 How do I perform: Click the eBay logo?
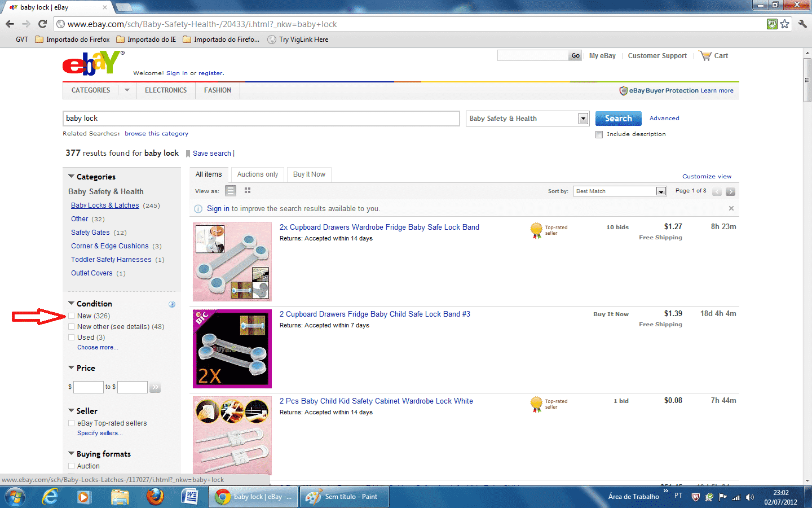93,63
